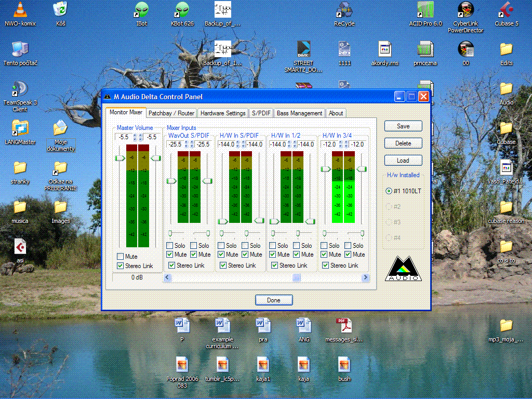532x399 pixels.
Task: Click the H/W In 1/2 left pan slider
Action: coord(273,233)
